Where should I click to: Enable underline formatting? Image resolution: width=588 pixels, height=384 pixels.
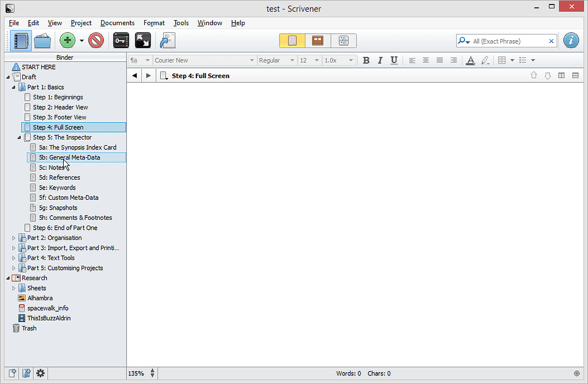(x=393, y=60)
